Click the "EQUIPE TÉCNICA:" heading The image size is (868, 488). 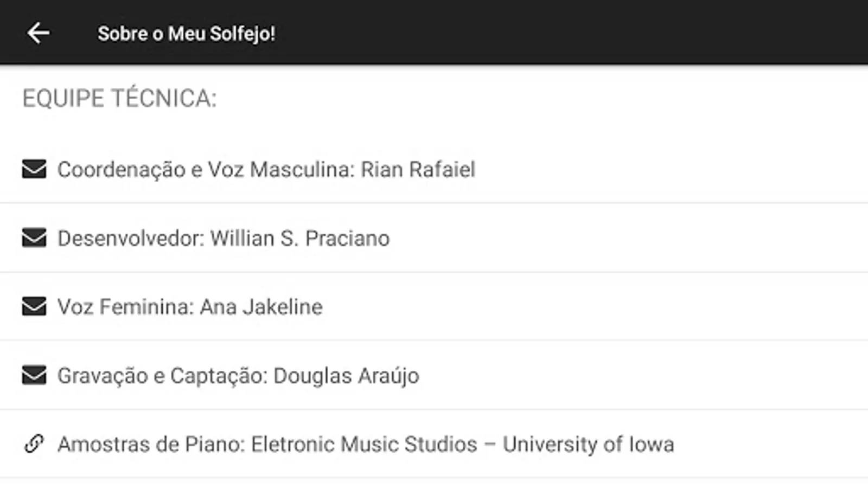(x=119, y=99)
